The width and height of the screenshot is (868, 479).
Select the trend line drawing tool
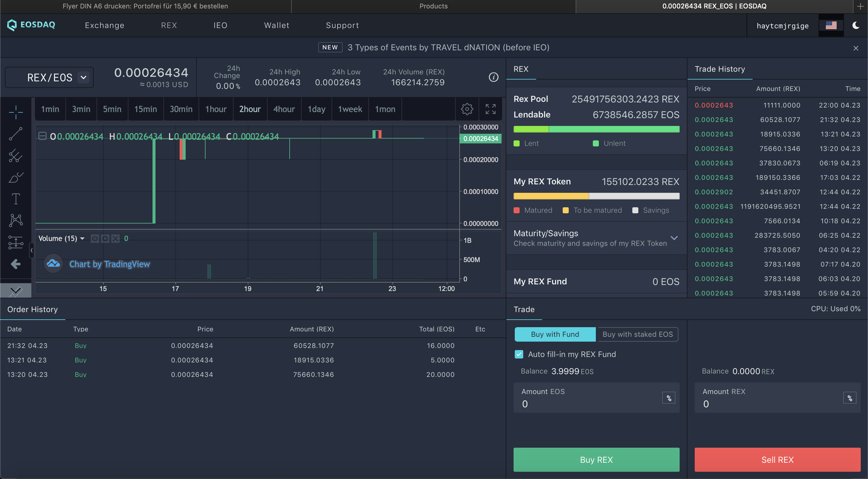pos(16,134)
